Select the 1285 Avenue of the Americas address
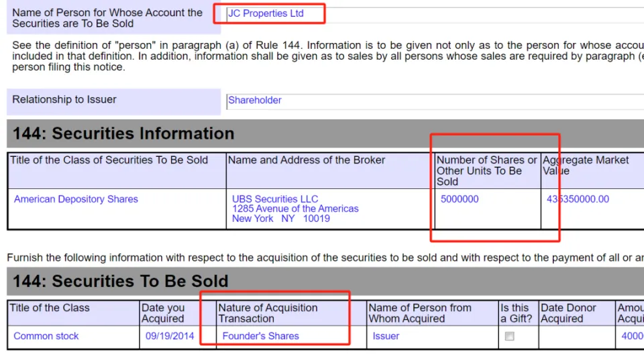Screen dimensions: 644x362 coord(295,209)
